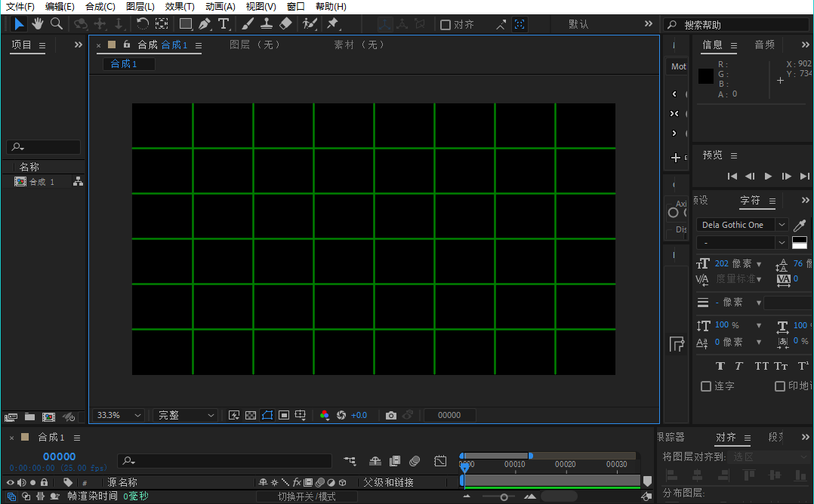This screenshot has width=814, height=504.
Task: Select the Puppet Pin tool
Action: [333, 24]
